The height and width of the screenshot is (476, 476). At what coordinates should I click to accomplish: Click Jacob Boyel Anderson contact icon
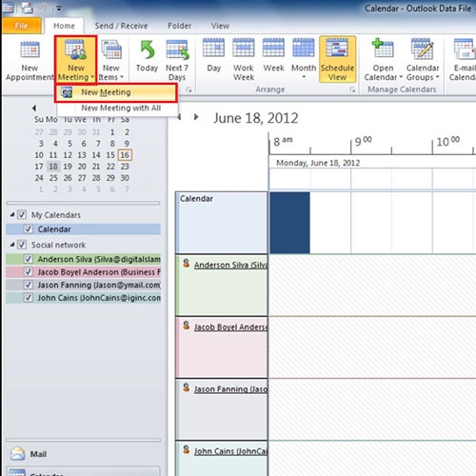pos(187,325)
